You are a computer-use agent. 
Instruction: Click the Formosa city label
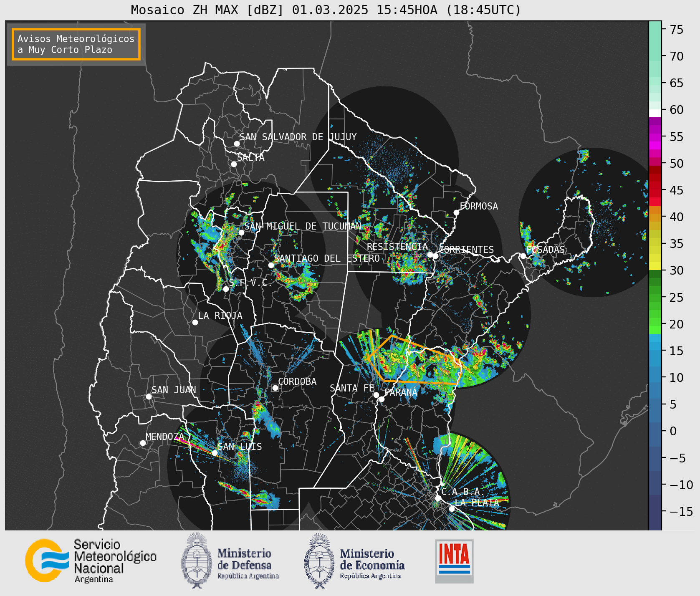click(x=479, y=206)
